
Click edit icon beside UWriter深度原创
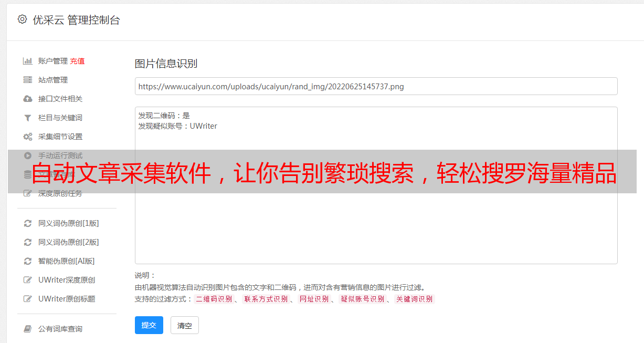28,280
